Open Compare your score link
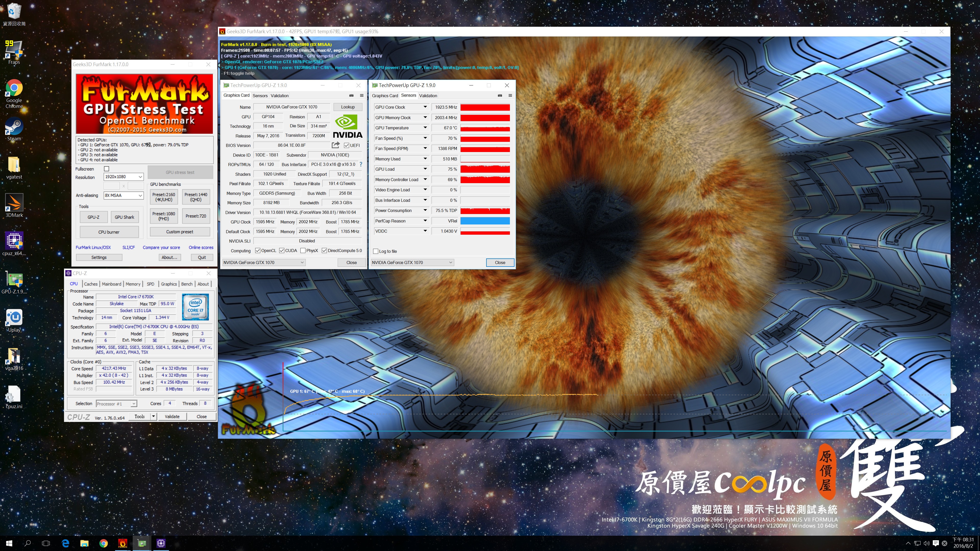Image resolution: width=980 pixels, height=551 pixels. (x=161, y=247)
